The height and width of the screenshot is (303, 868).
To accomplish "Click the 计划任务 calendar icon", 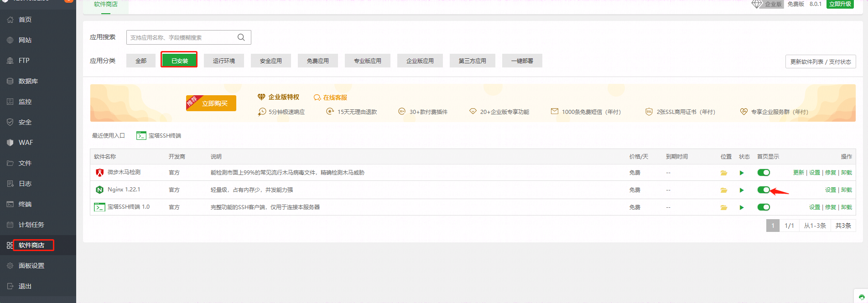I will (x=10, y=225).
